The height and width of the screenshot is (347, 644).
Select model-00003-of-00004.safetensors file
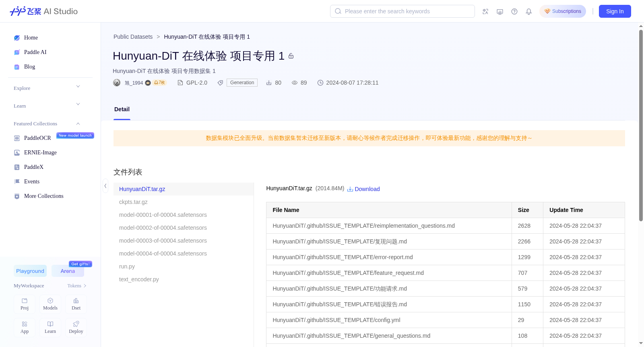pyautogui.click(x=184, y=241)
